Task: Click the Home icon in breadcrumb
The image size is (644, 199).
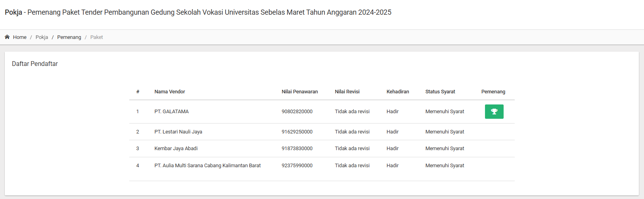Action: [x=7, y=37]
